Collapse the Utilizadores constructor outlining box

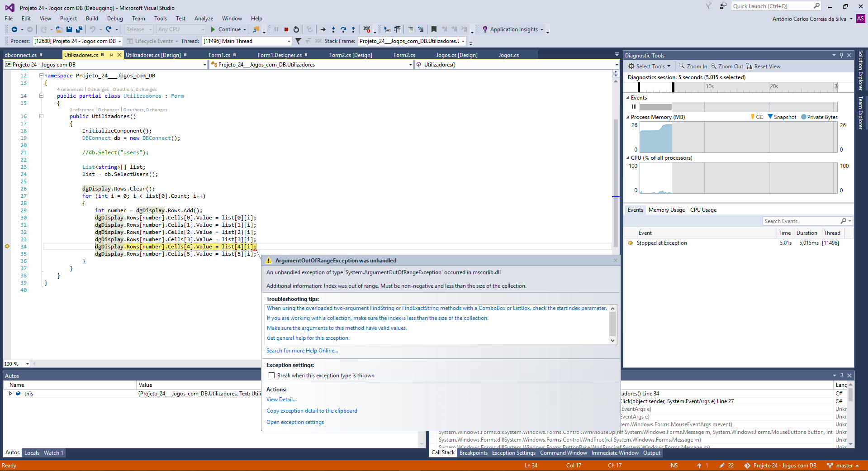click(41, 116)
